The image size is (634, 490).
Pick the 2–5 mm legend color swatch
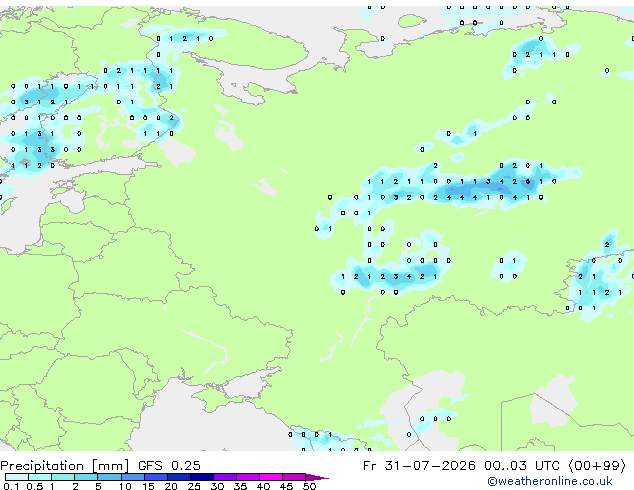86,477
